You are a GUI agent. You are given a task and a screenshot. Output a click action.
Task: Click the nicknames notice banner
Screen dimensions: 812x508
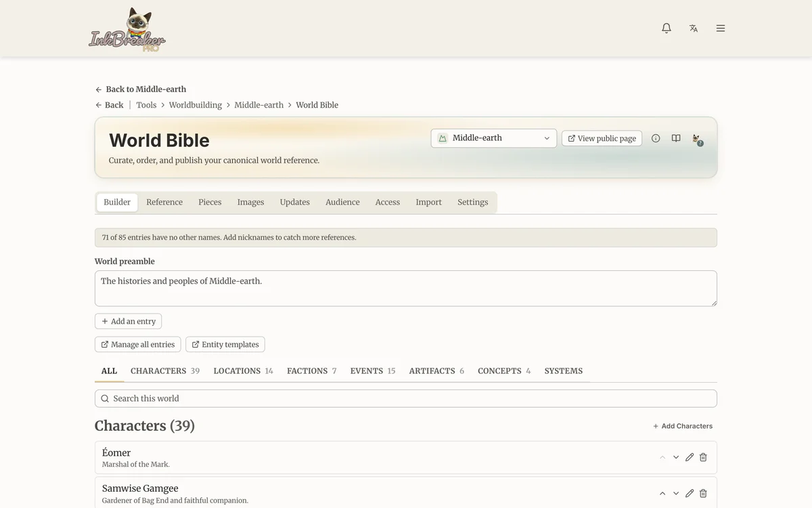[406, 238]
